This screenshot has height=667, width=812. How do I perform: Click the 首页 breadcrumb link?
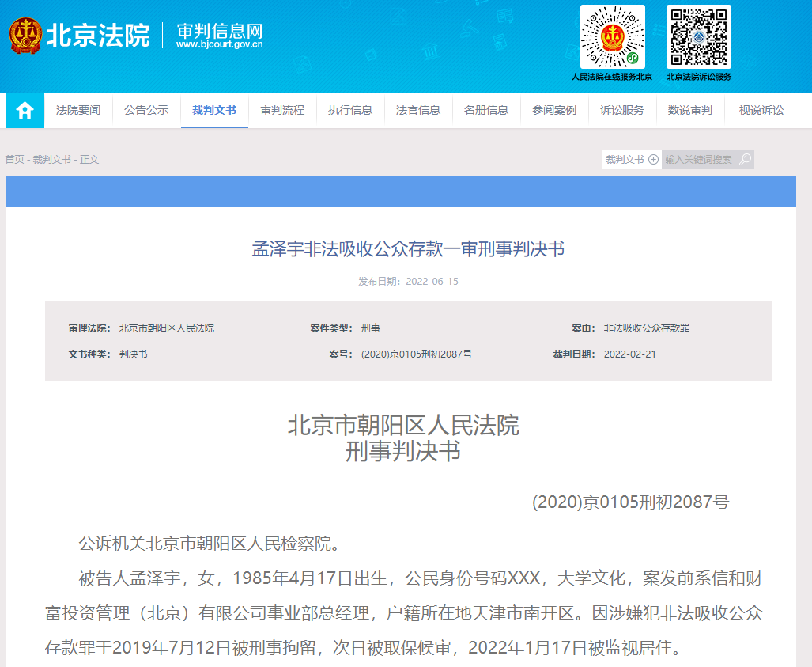click(14, 160)
